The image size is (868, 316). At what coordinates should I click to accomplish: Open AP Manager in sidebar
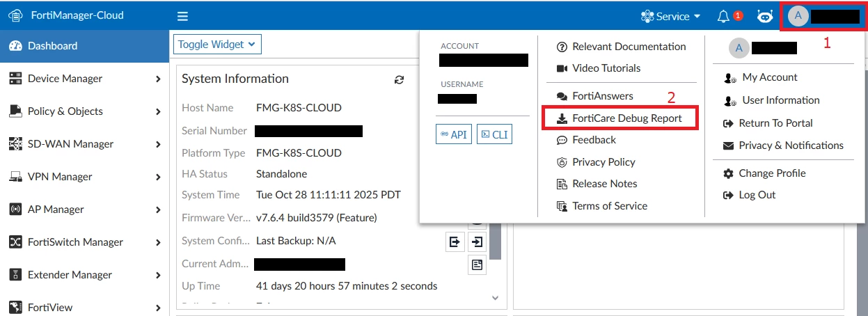(84, 210)
